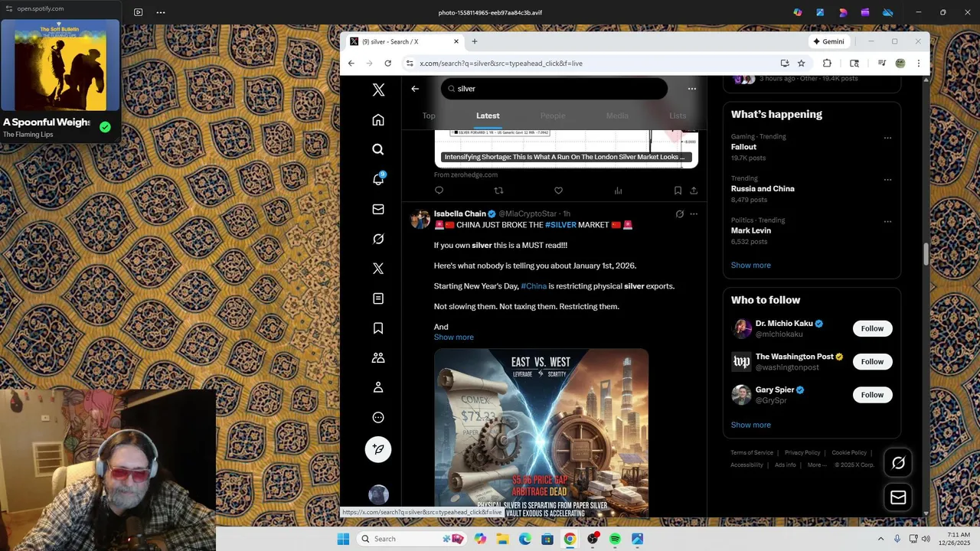Select the Latest search tab
The image size is (980, 551).
tap(488, 116)
